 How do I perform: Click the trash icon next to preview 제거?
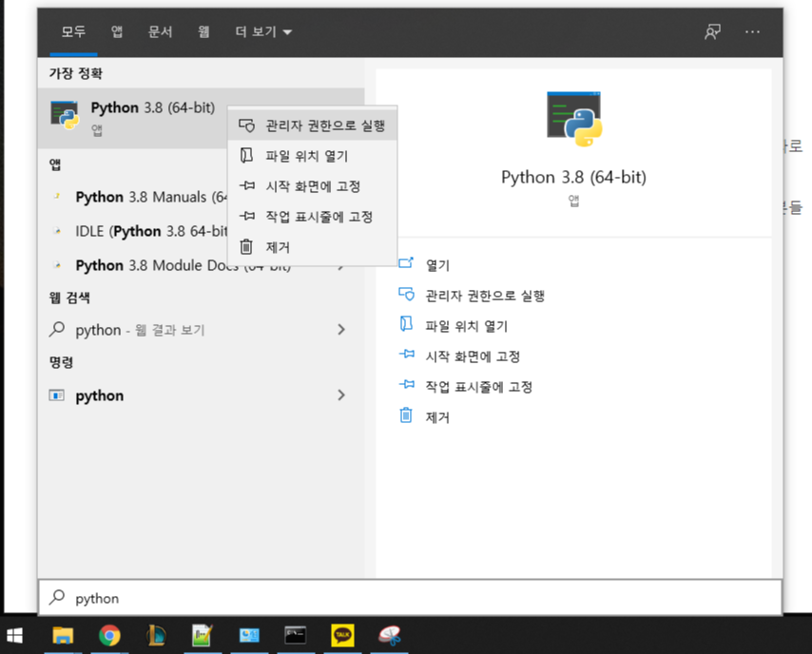[406, 415]
